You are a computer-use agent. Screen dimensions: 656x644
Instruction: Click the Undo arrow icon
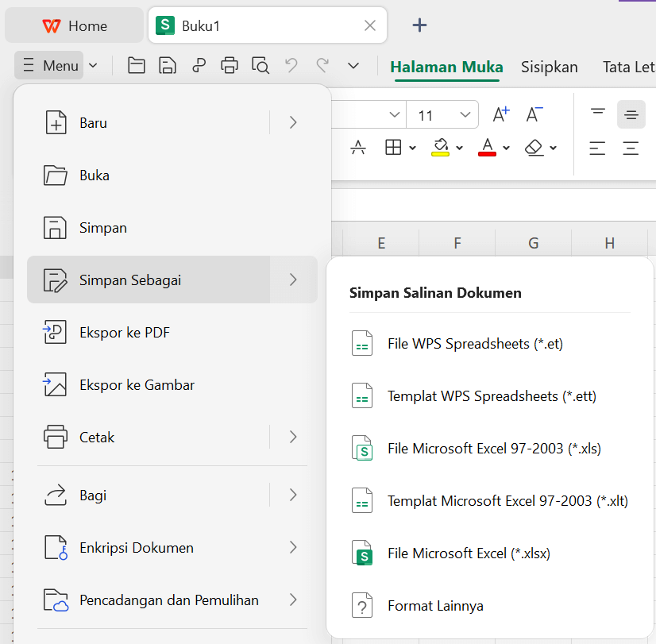pyautogui.click(x=291, y=66)
